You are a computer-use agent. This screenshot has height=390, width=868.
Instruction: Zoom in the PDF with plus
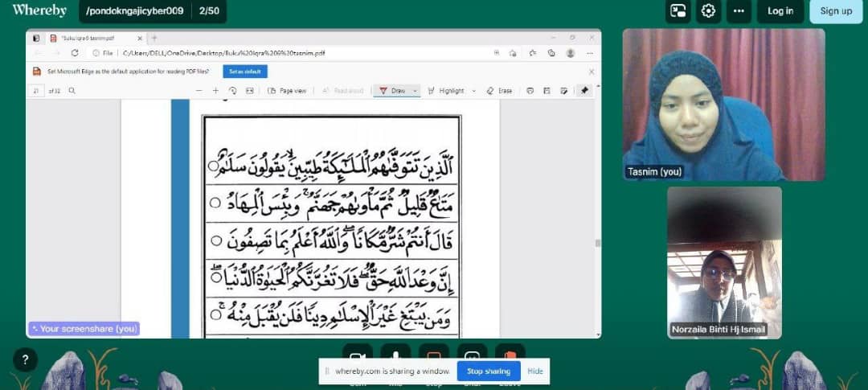pos(216,91)
